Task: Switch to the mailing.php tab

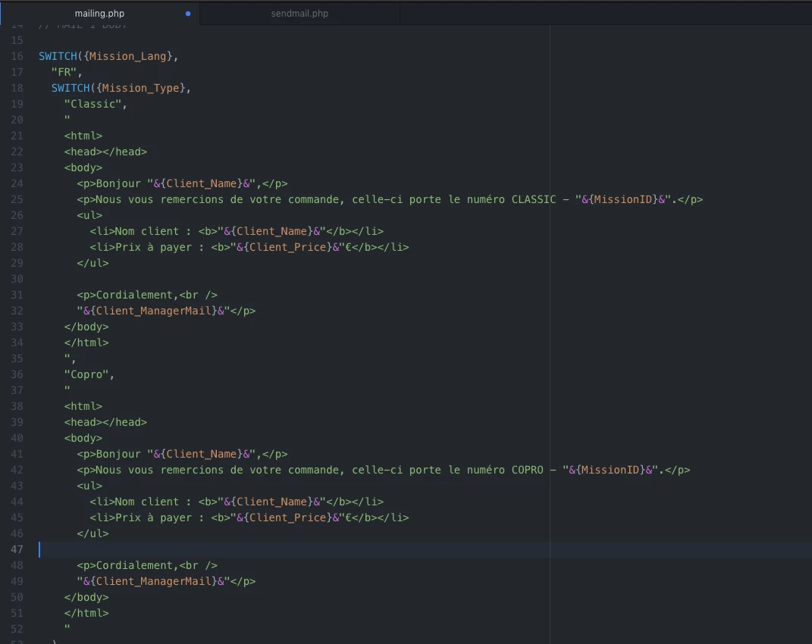Action: coord(99,14)
